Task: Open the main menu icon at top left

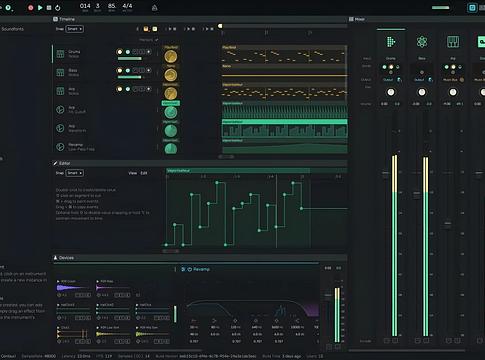Action: pos(8,7)
